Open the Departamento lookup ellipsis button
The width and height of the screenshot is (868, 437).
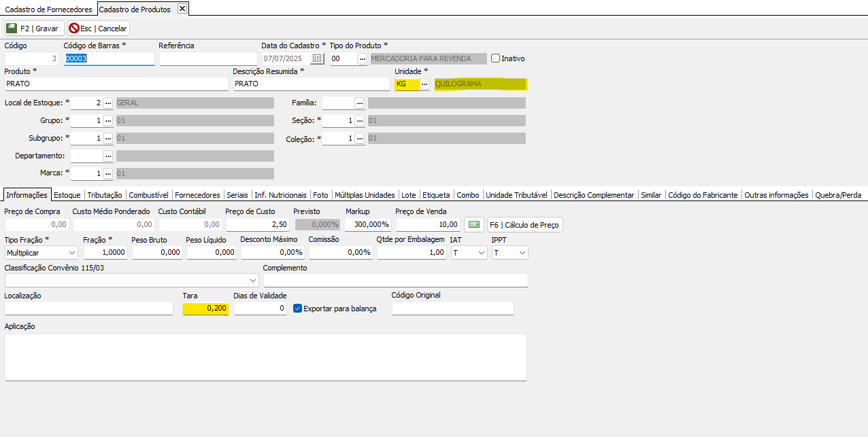[x=107, y=156]
